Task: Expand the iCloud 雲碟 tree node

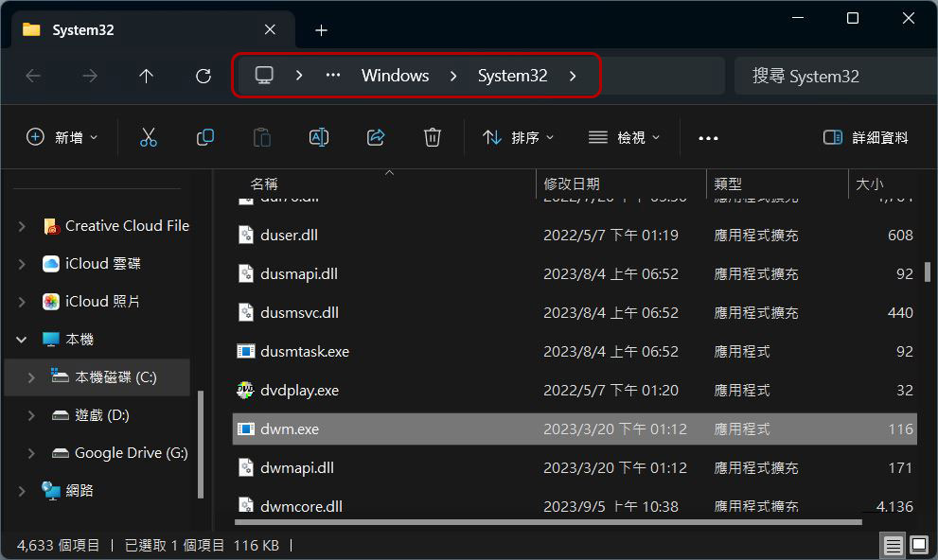Action: (x=22, y=264)
